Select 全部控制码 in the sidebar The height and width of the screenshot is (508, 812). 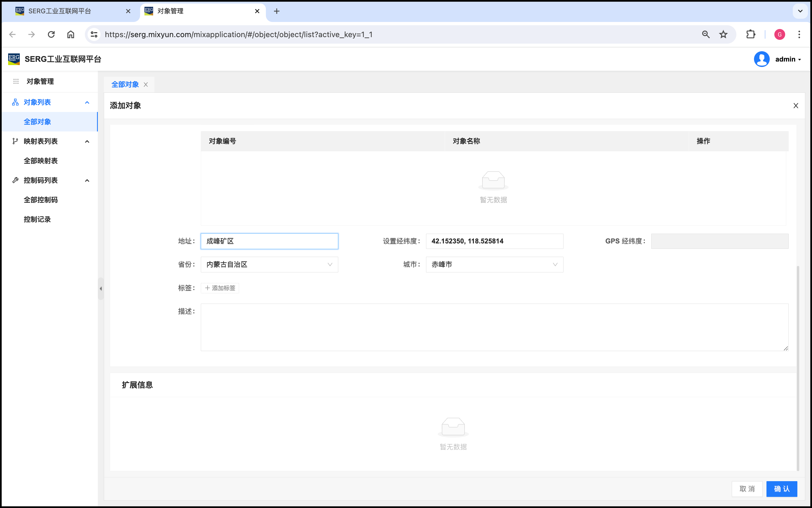tap(41, 200)
